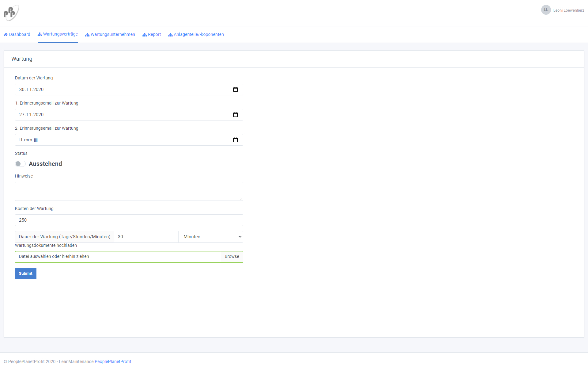
Task: Expand the Minuten duration unit dropdown
Action: click(x=211, y=237)
